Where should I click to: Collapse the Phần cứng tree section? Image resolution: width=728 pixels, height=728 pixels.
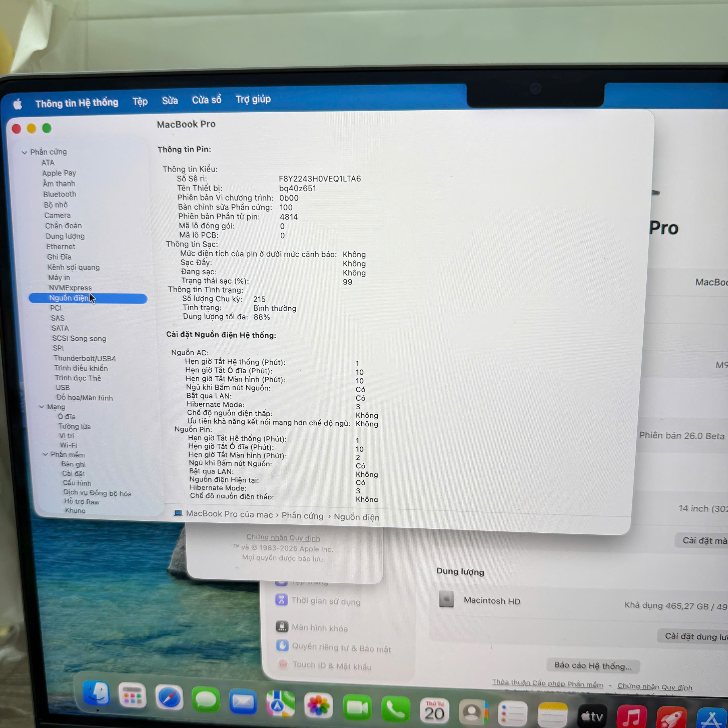click(x=24, y=153)
